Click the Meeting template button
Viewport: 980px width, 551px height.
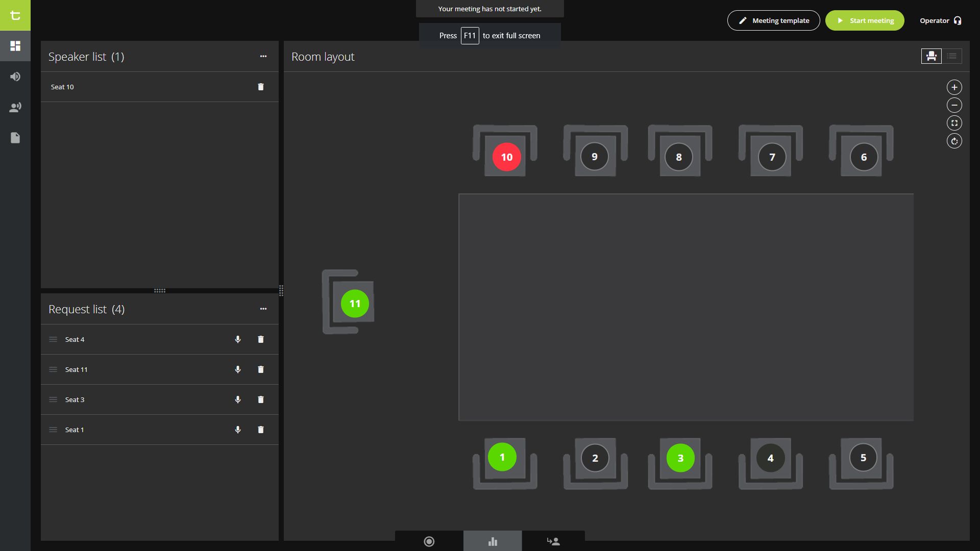(774, 20)
